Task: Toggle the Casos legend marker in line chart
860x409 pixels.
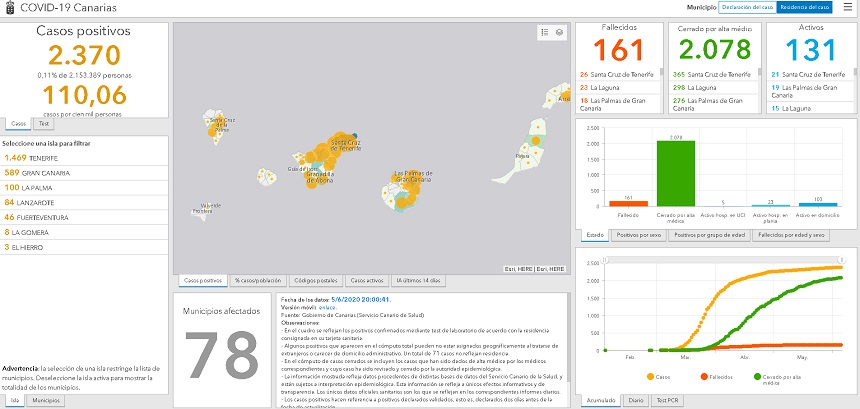Action: coord(651,376)
